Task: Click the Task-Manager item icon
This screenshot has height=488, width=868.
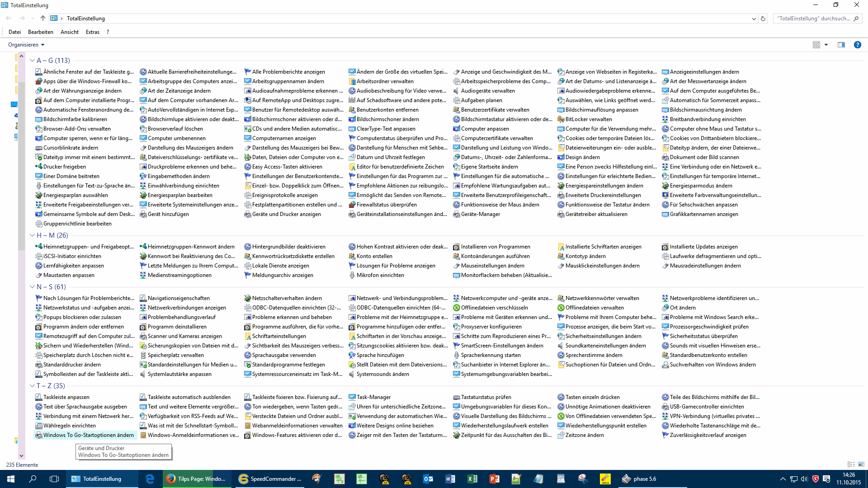Action: [x=352, y=397]
